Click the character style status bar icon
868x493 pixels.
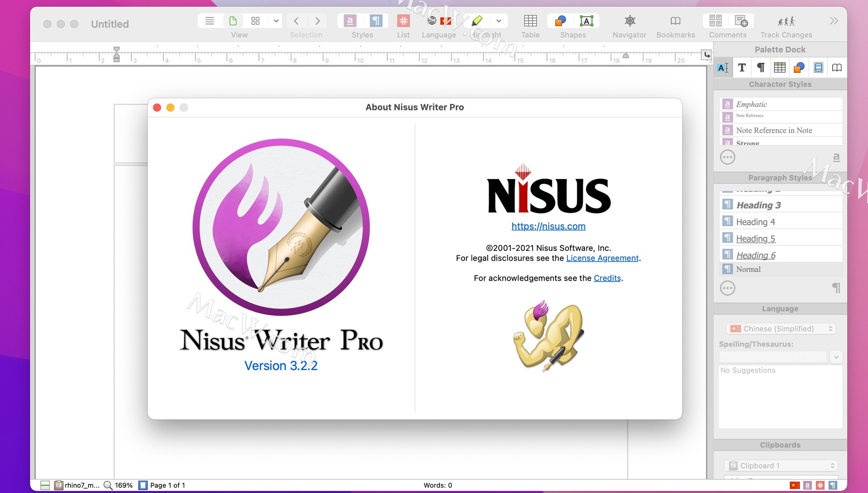coord(807,485)
